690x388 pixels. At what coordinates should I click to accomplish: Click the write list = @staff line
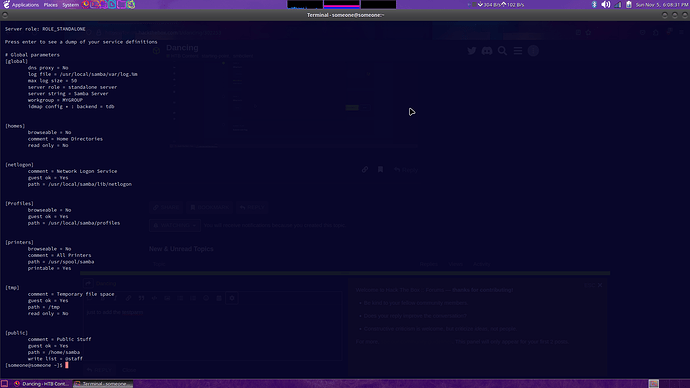click(x=55, y=359)
